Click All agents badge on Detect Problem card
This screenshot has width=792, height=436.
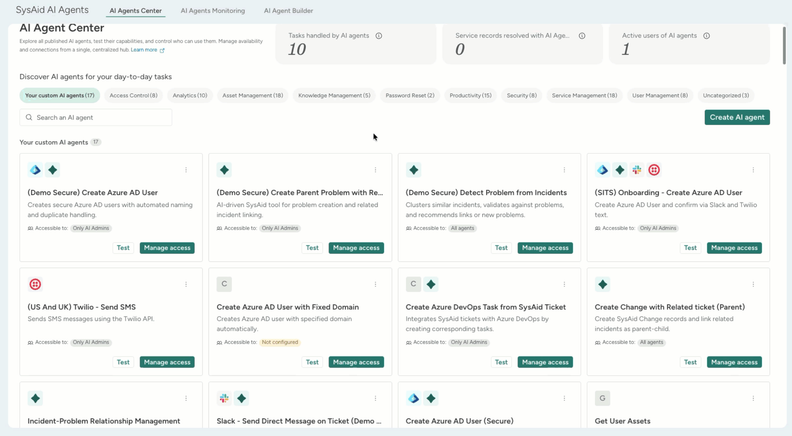463,228
